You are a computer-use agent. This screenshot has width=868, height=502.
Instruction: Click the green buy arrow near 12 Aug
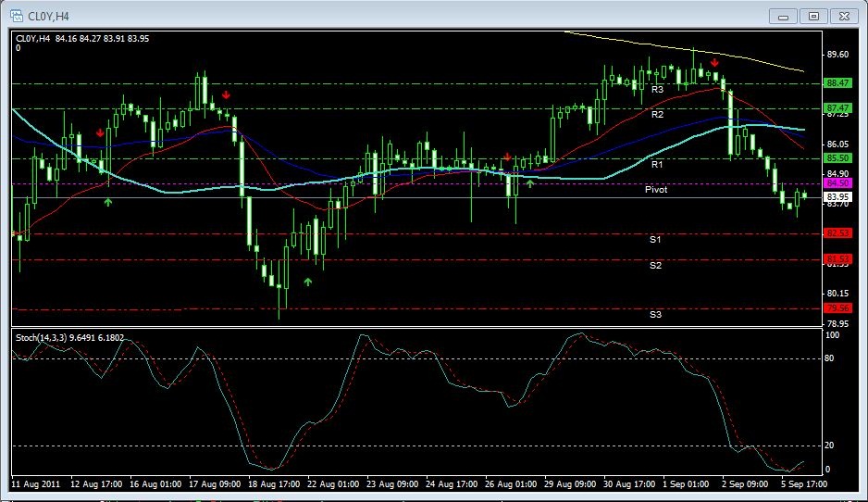point(108,202)
